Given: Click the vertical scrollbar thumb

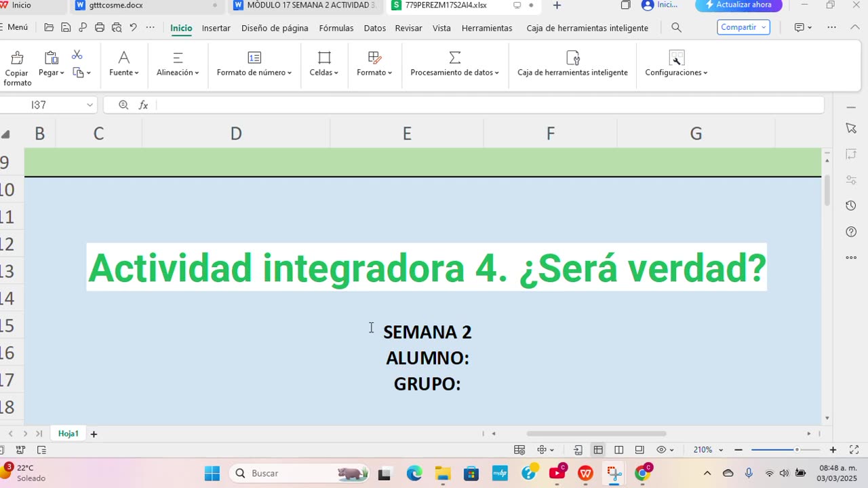Looking at the screenshot, I should (827, 190).
